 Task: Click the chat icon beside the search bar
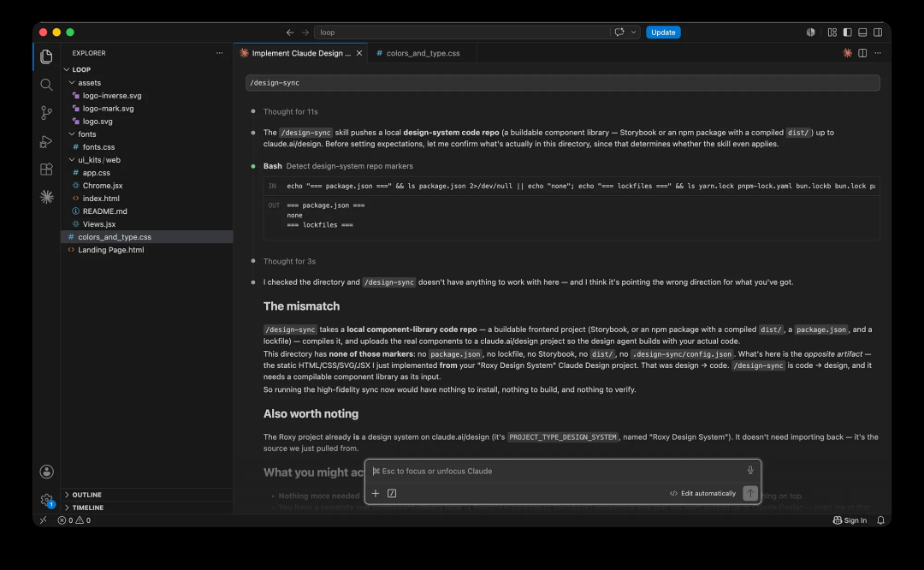[619, 33]
